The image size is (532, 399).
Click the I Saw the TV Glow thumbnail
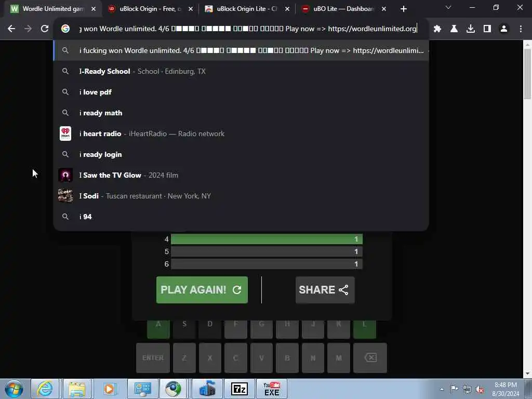tap(65, 175)
